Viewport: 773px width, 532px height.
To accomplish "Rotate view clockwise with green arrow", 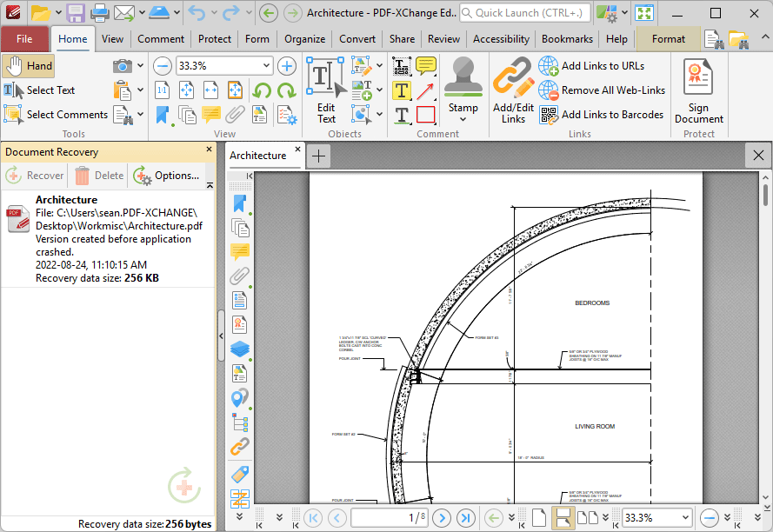I will 286,90.
